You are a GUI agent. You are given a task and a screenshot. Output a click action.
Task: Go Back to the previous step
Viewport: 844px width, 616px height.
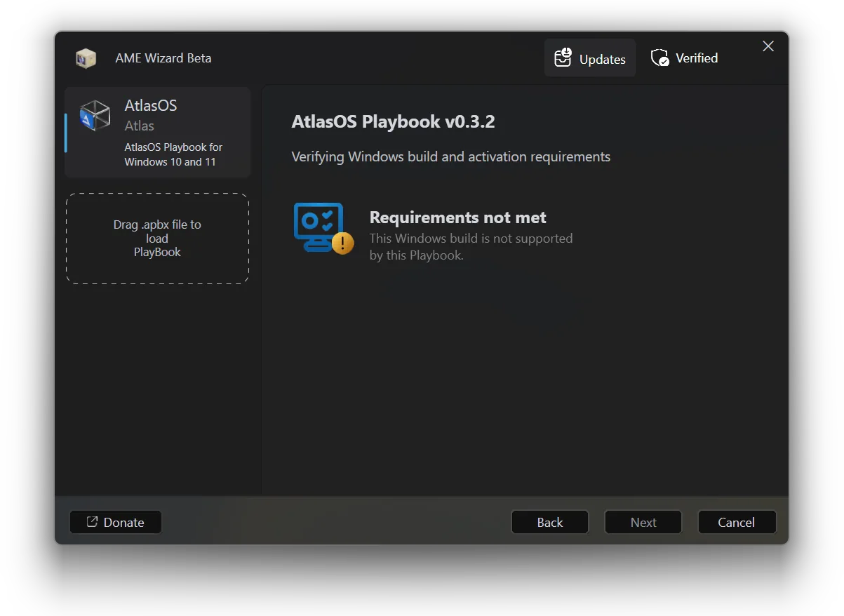(x=549, y=522)
